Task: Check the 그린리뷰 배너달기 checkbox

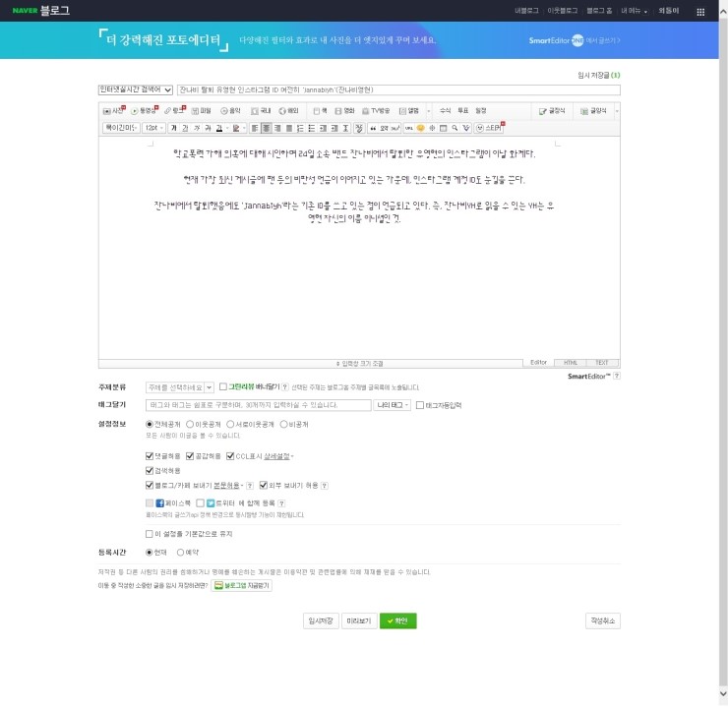Action: (223, 386)
